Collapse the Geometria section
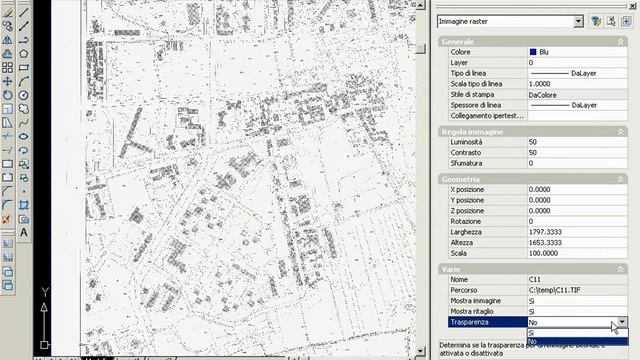The image size is (640, 360). (620, 179)
